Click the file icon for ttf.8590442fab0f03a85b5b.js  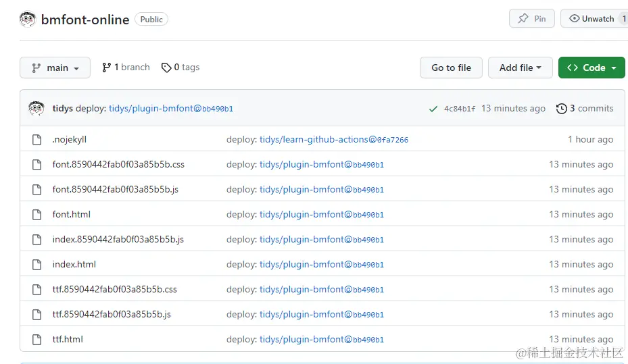[37, 315]
